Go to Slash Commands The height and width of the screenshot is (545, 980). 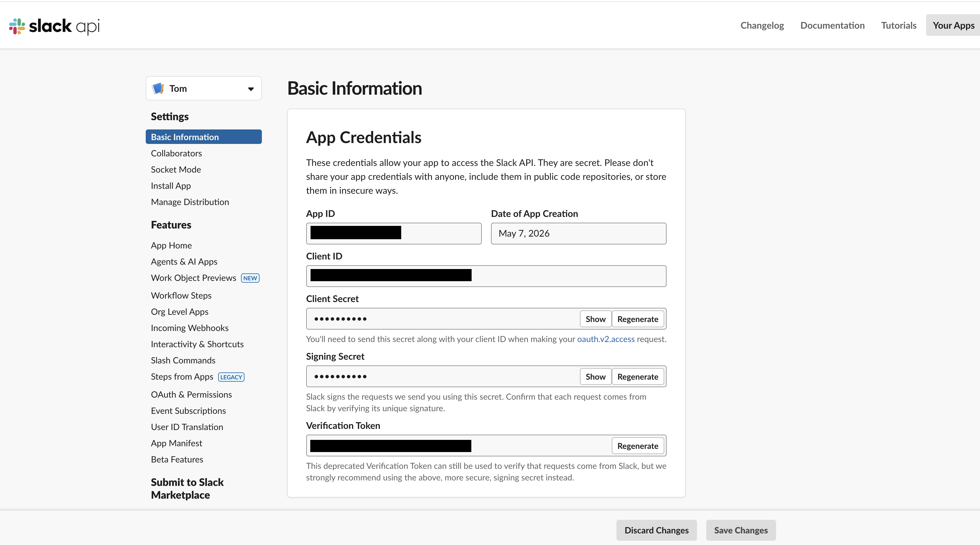(x=183, y=360)
